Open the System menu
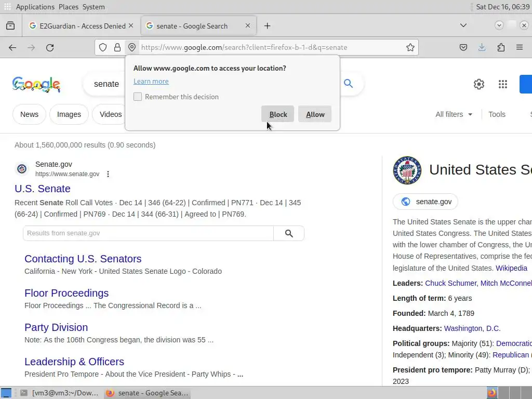The image size is (532, 399). pyautogui.click(x=94, y=7)
